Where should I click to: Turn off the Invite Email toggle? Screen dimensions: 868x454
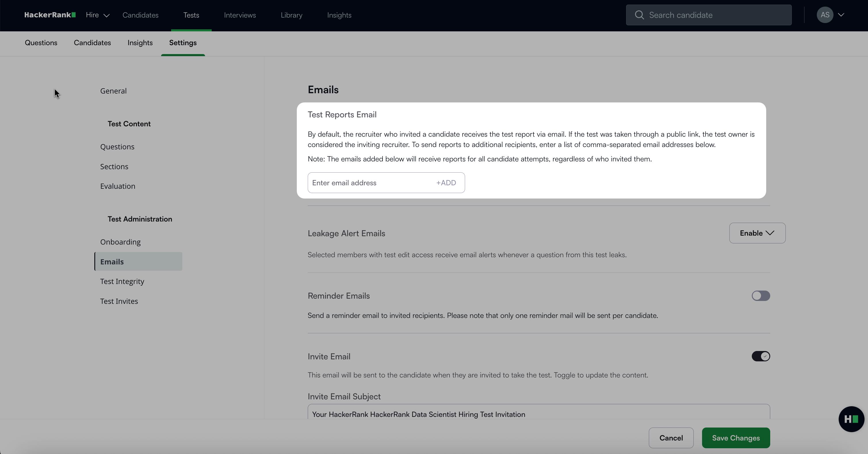[x=760, y=356]
